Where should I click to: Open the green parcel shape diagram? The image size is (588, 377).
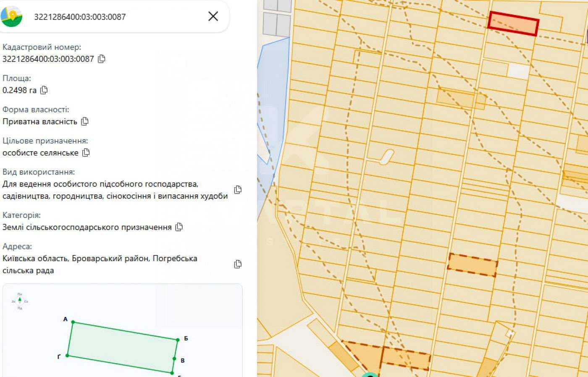[122, 347]
